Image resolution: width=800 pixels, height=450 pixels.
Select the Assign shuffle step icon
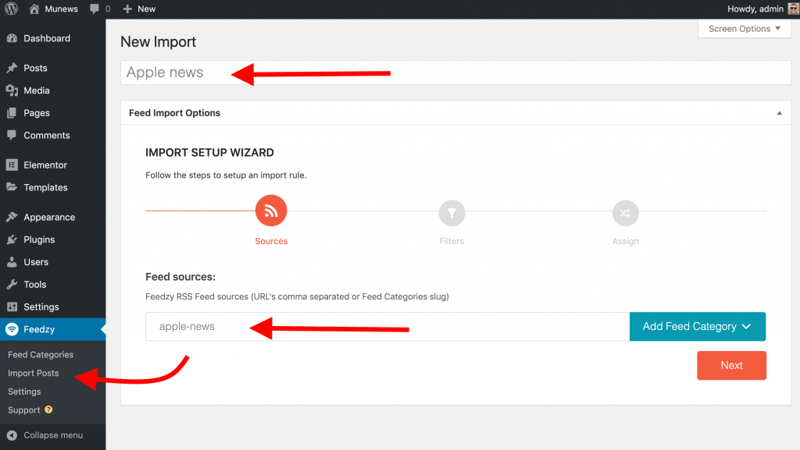pyautogui.click(x=625, y=213)
